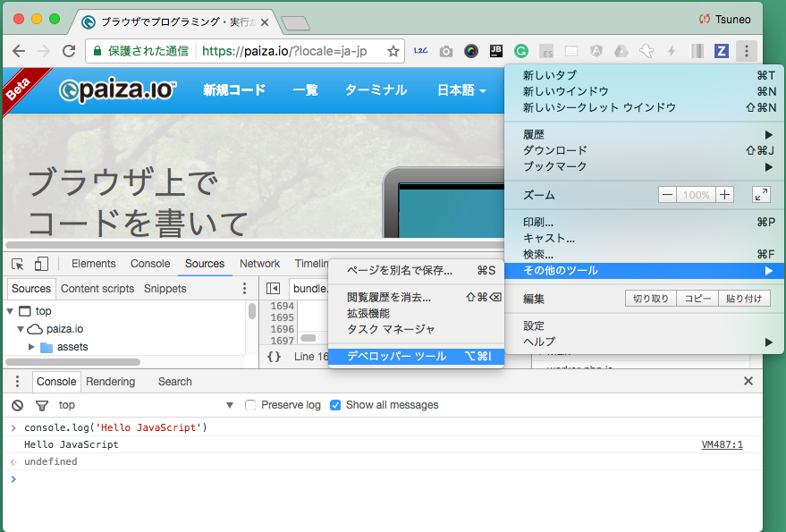Click the lightning bolt extension icon

click(672, 51)
